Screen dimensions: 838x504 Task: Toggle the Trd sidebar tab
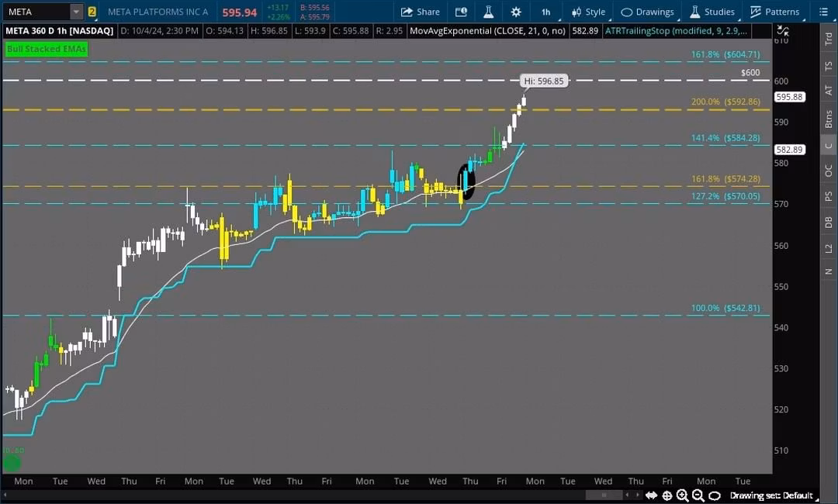coord(829,41)
